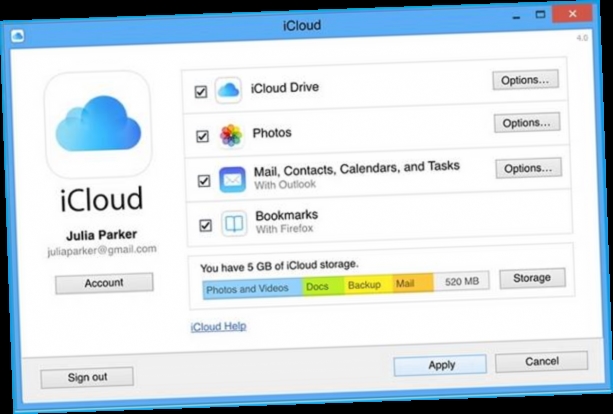Minimize the iCloud window
Screen dimensions: 613x414
pos(517,17)
